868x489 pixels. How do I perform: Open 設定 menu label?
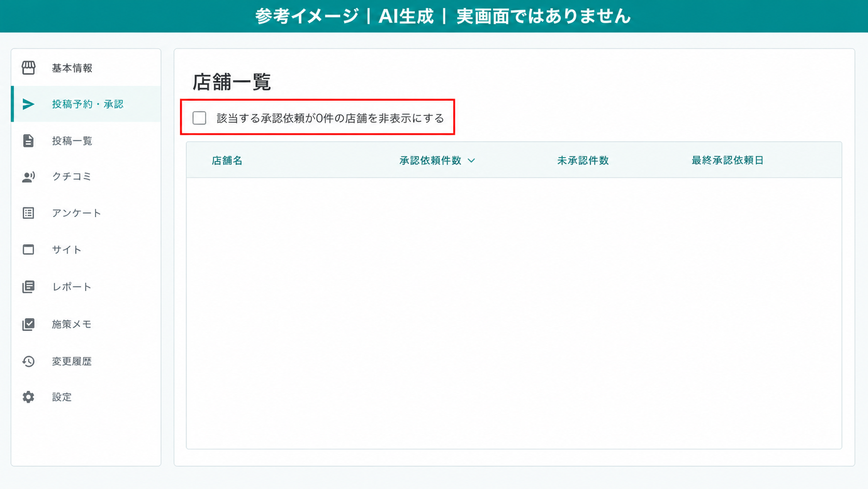62,397
